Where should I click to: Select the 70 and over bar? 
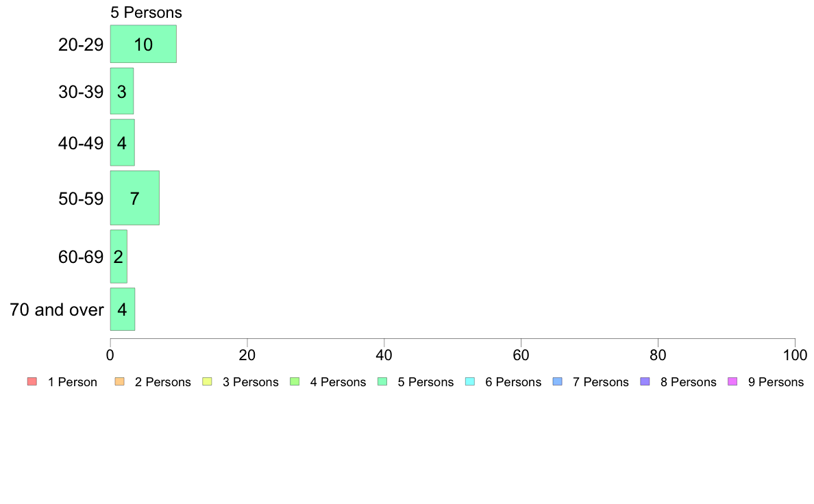pyautogui.click(x=123, y=310)
